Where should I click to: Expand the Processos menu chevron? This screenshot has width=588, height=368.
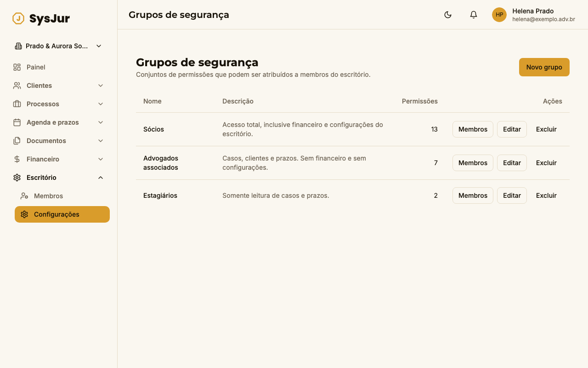point(101,104)
